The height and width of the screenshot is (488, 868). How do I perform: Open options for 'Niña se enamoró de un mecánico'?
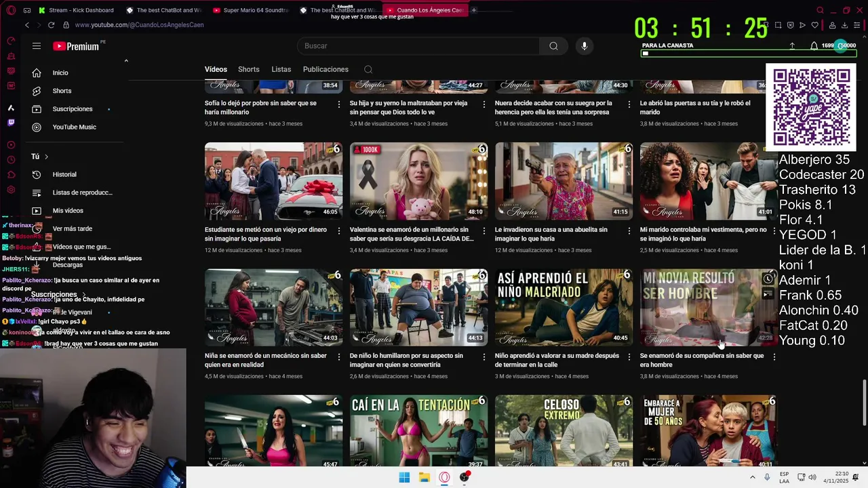[x=339, y=357]
